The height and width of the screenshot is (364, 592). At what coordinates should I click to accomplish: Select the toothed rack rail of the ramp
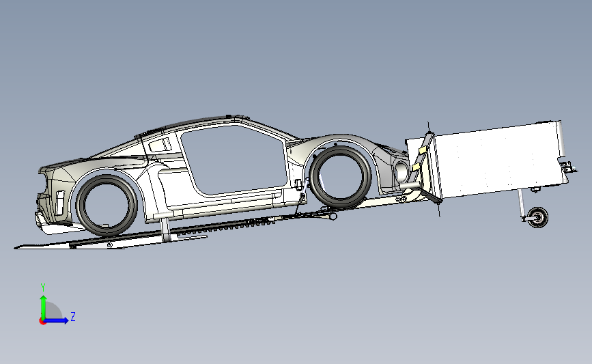point(227,227)
